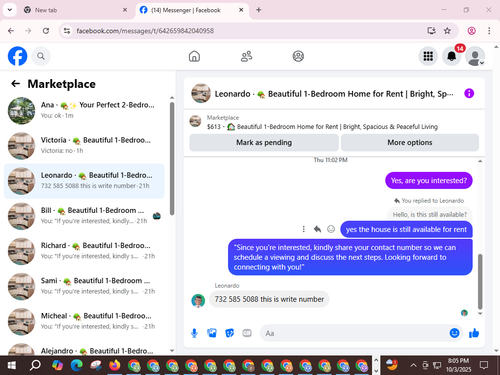The width and height of the screenshot is (500, 375).
Task: Open the Richard conversation
Action: pos(84,251)
